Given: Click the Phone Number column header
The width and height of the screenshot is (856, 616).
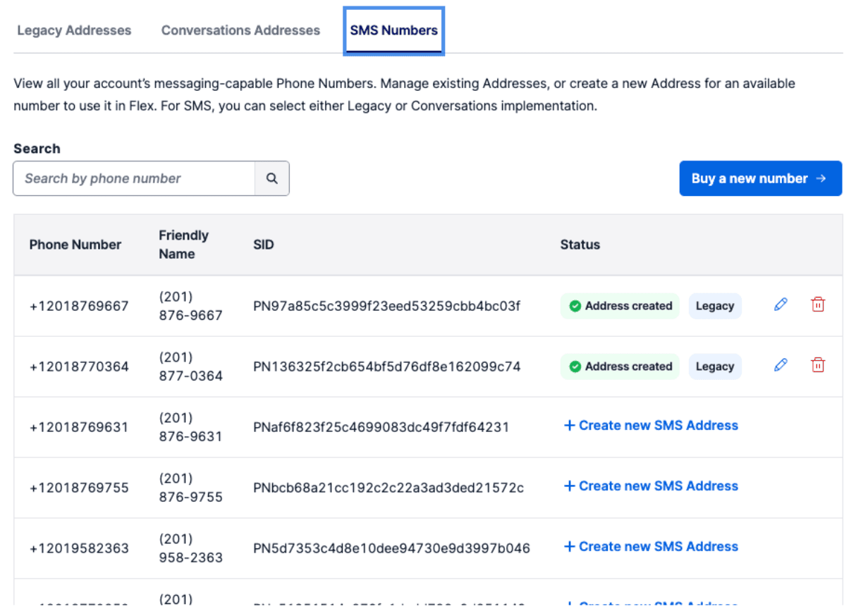Looking at the screenshot, I should click(x=75, y=245).
